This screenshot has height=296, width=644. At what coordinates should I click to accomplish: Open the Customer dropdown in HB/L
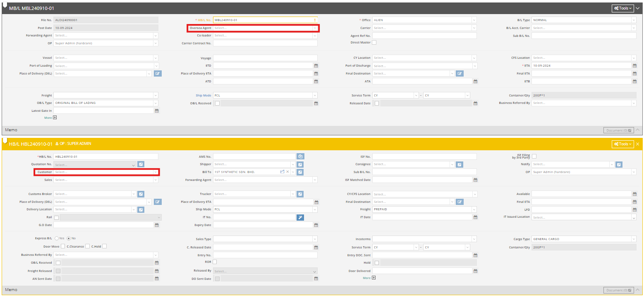[106, 172]
